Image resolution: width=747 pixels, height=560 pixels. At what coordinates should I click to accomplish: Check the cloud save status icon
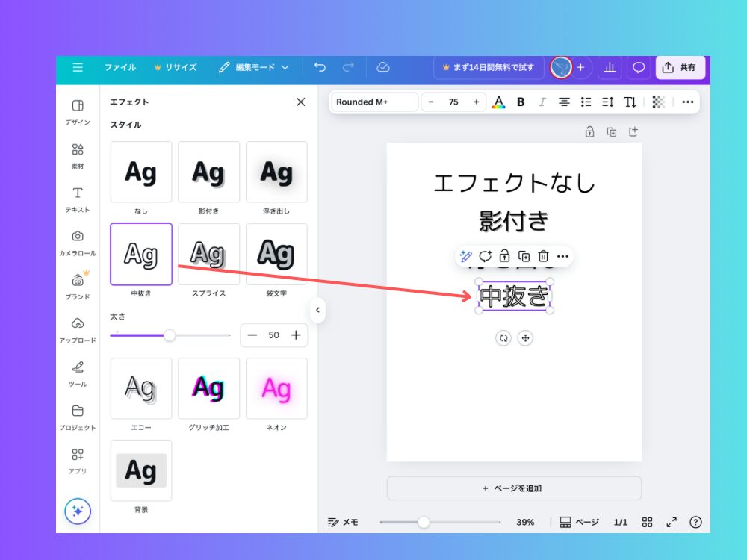(x=383, y=67)
